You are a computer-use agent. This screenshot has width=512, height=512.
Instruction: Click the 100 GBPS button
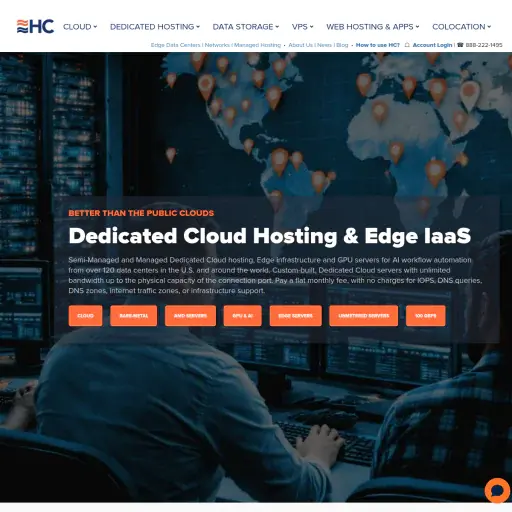pos(426,315)
